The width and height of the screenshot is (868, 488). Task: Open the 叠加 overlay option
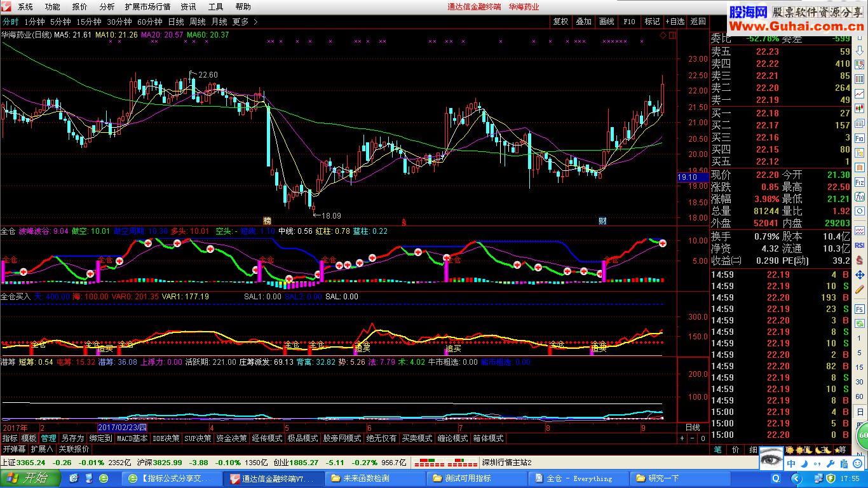pos(583,22)
